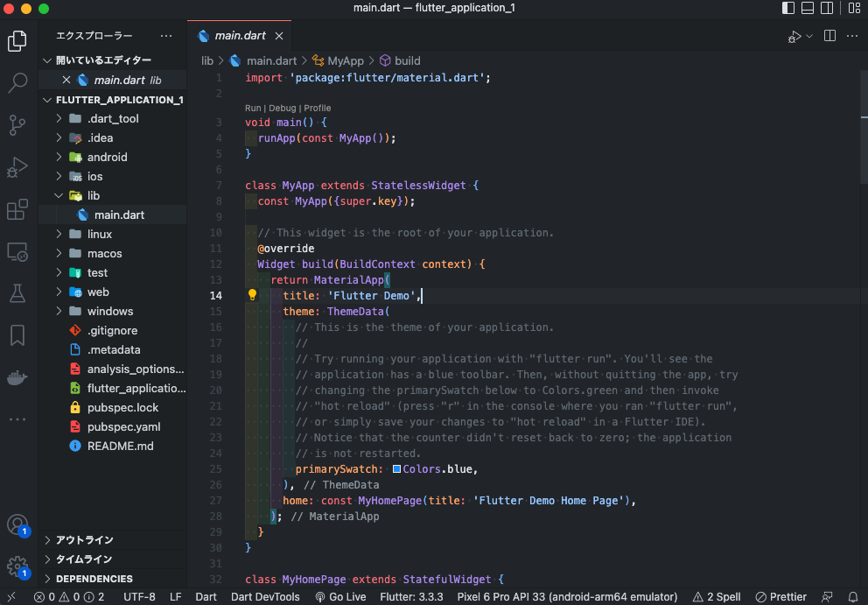Switch to the main.dart editor tab
The height and width of the screenshot is (605, 868).
tap(239, 36)
